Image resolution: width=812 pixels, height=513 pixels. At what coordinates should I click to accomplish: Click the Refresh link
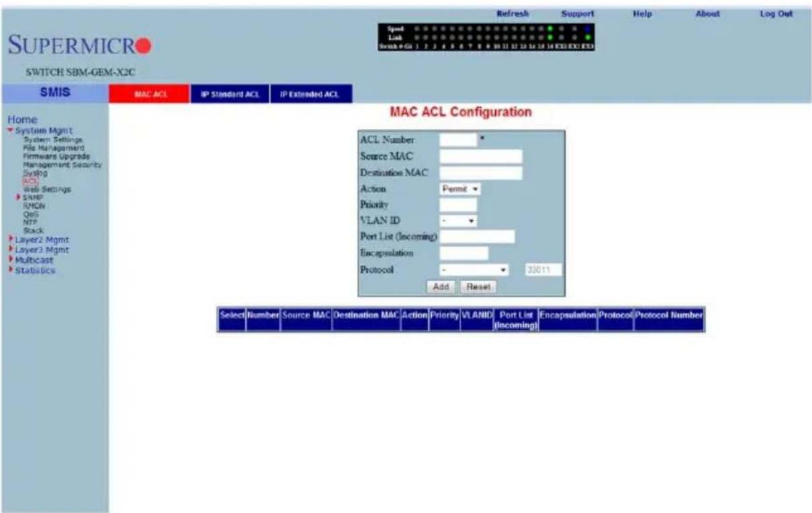513,13
